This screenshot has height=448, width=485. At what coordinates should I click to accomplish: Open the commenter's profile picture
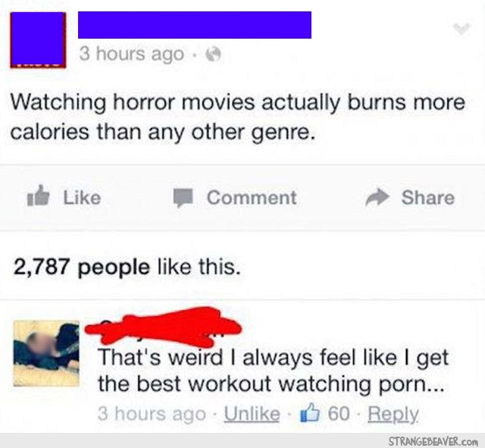[46, 353]
